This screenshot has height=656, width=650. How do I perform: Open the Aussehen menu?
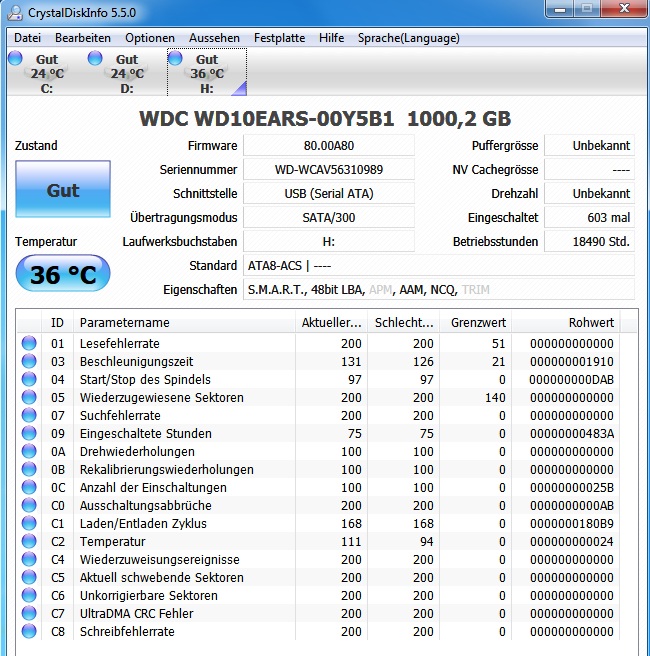coord(214,38)
